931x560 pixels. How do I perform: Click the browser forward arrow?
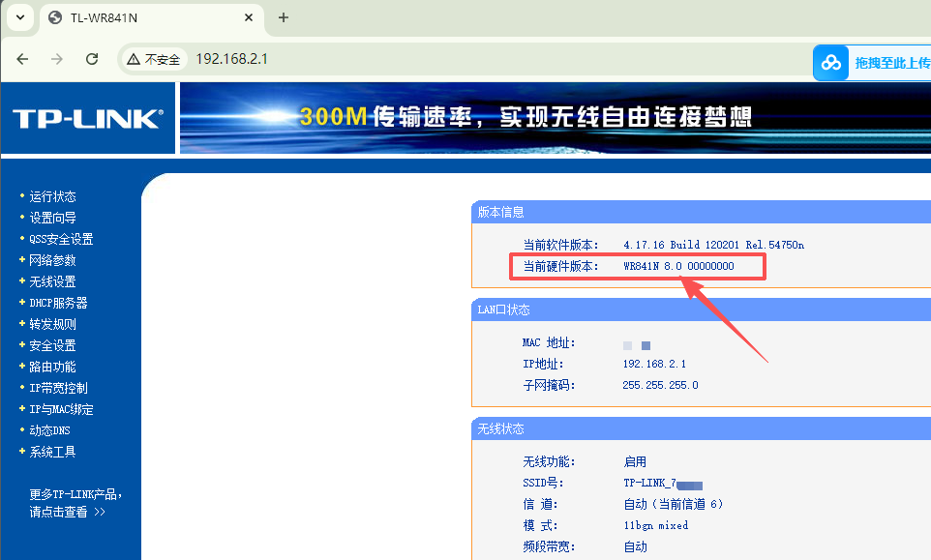coord(56,59)
